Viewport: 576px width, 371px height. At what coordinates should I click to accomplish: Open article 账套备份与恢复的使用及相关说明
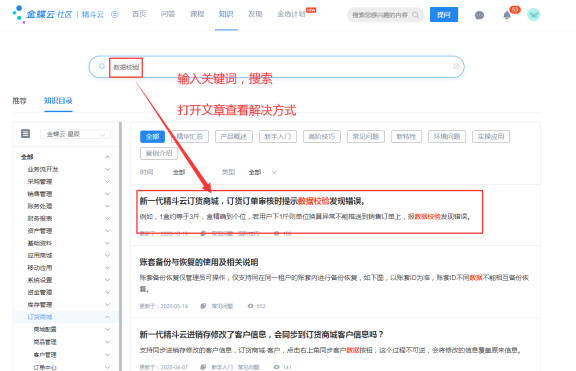tap(199, 262)
